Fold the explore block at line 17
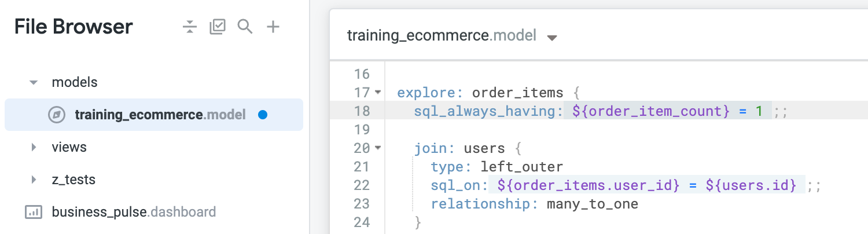 [378, 92]
